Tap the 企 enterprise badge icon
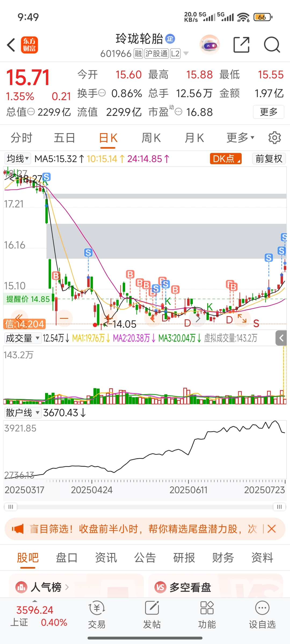This screenshot has height=644, width=290. point(170,39)
